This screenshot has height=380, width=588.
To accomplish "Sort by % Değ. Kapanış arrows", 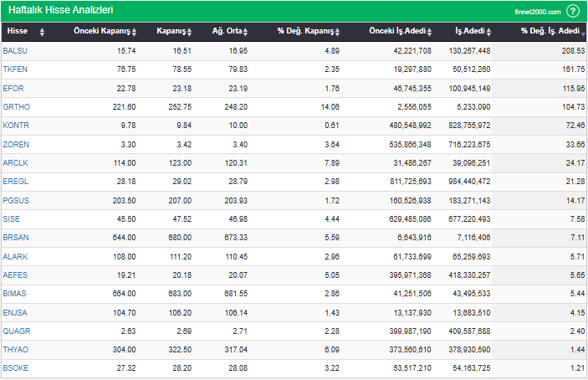I will pos(339,32).
